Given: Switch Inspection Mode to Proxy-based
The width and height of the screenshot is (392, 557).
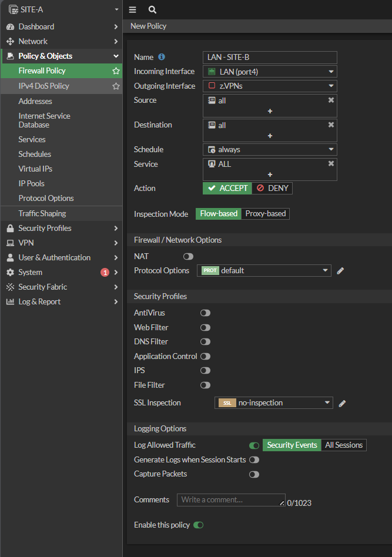Looking at the screenshot, I should coord(265,214).
